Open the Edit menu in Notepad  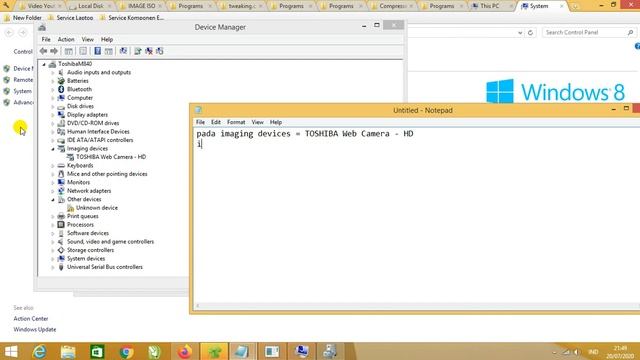click(216, 122)
